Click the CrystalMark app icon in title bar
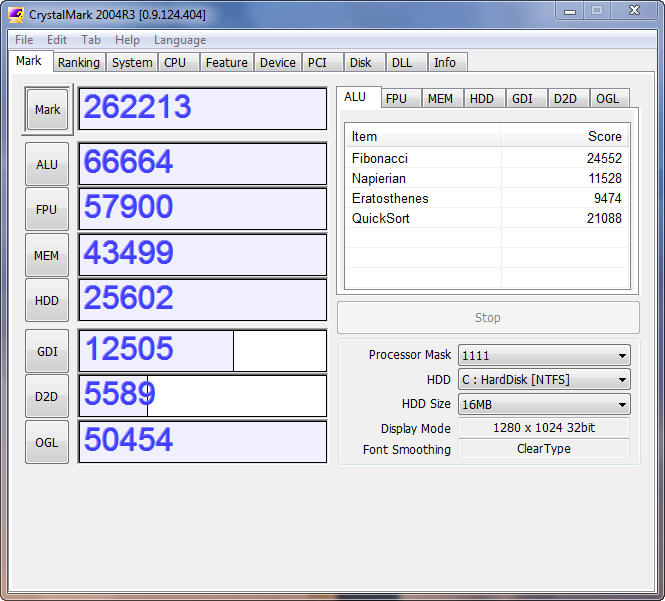665x601 pixels. (16, 15)
